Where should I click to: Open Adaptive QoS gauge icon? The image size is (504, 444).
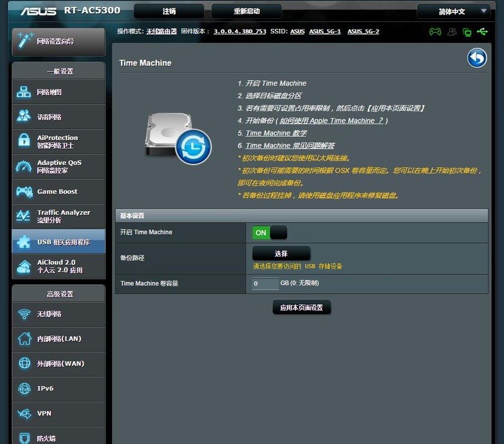click(24, 166)
